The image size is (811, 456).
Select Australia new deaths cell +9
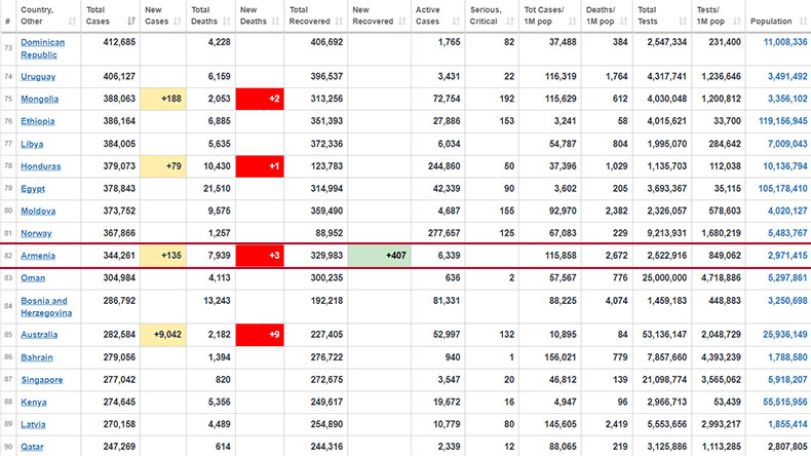(260, 335)
